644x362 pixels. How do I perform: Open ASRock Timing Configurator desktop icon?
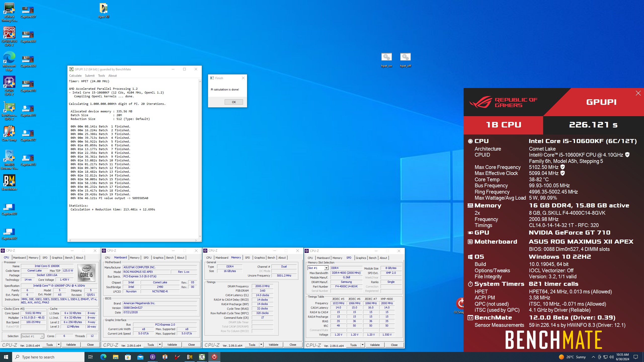click(9, 12)
